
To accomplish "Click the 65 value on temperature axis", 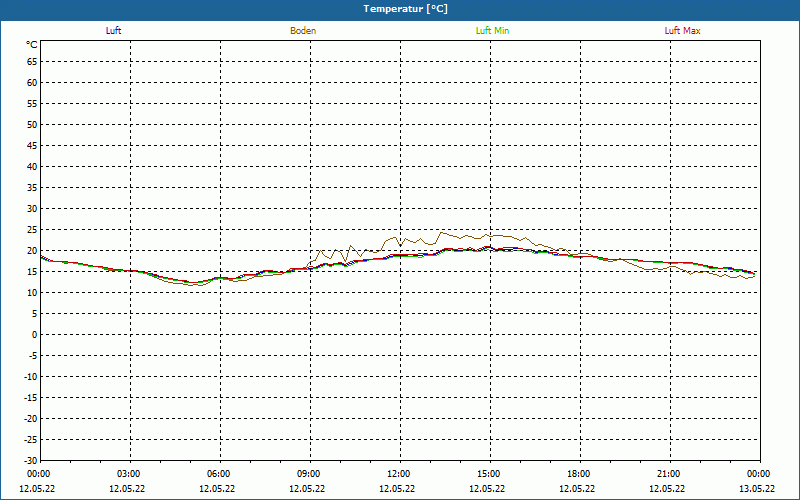I will [32, 62].
